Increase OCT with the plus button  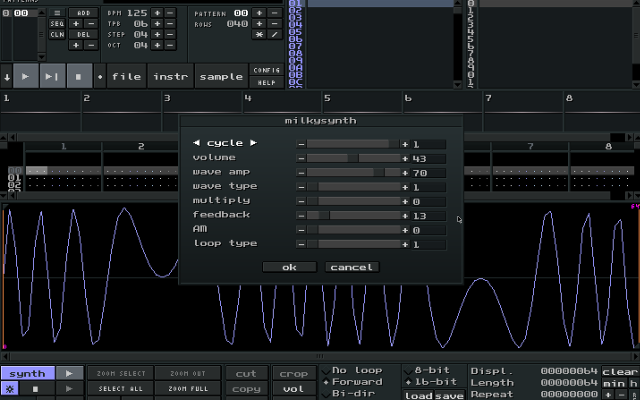pyautogui.click(x=157, y=45)
